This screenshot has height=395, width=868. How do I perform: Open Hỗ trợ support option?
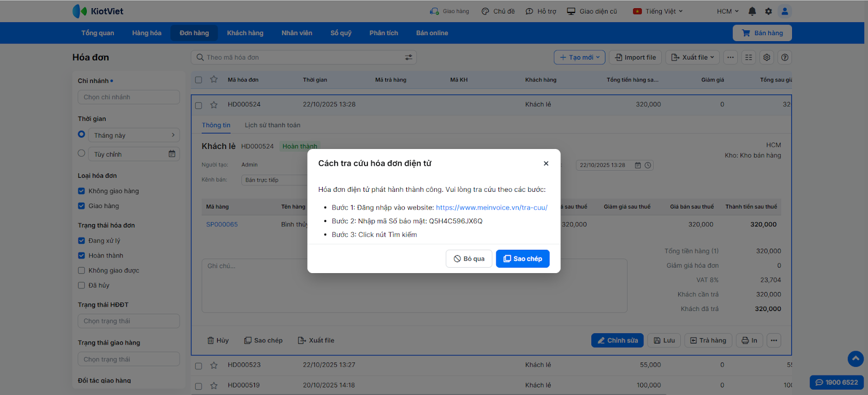(x=541, y=11)
